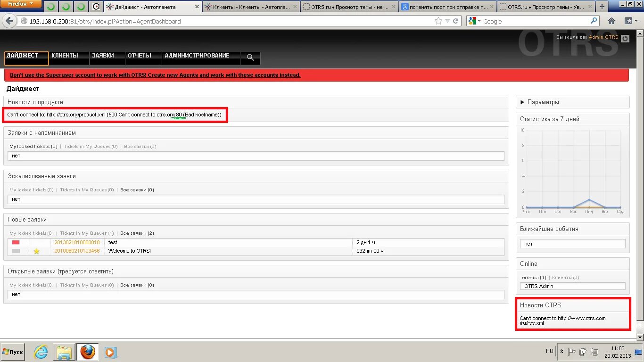Open ticket 2010080210123456
The image size is (644, 362).
(77, 251)
